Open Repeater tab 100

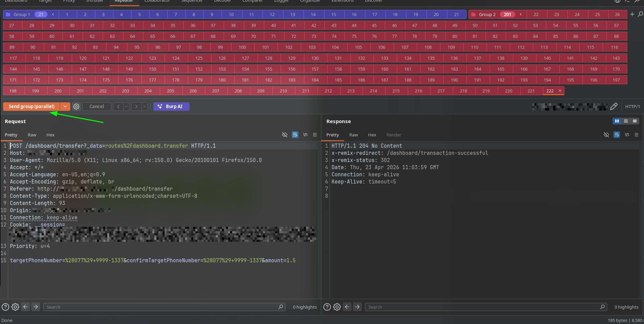click(x=242, y=47)
